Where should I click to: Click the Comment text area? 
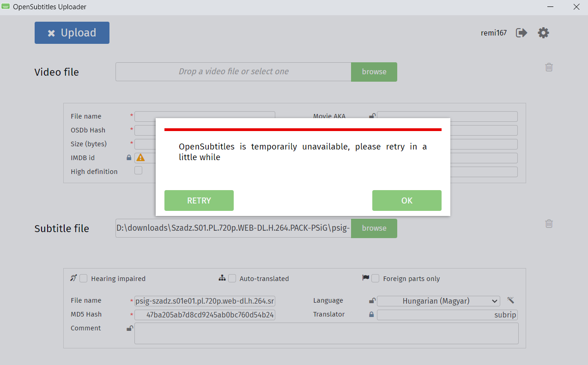click(327, 333)
